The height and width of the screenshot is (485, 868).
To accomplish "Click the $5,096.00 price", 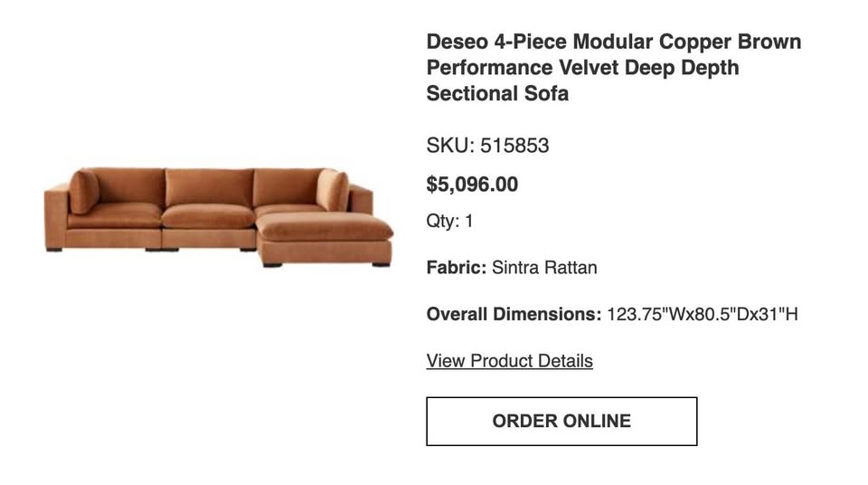I will [x=472, y=185].
